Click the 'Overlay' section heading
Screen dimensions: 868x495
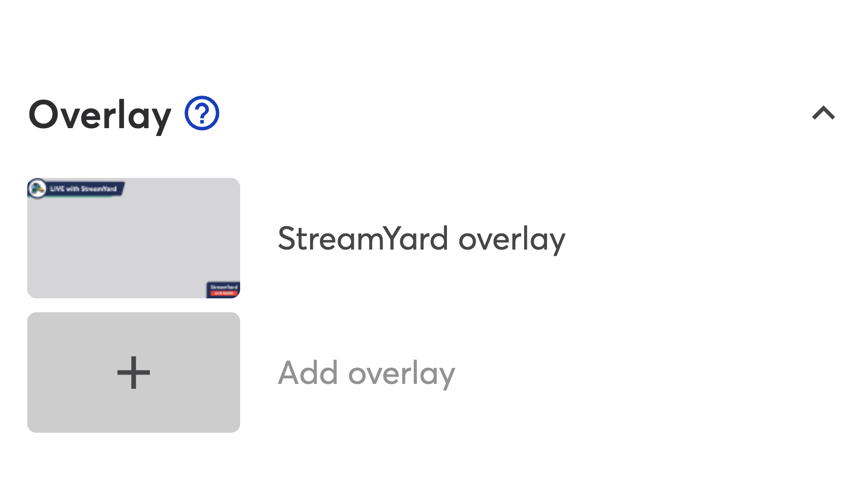pos(100,115)
